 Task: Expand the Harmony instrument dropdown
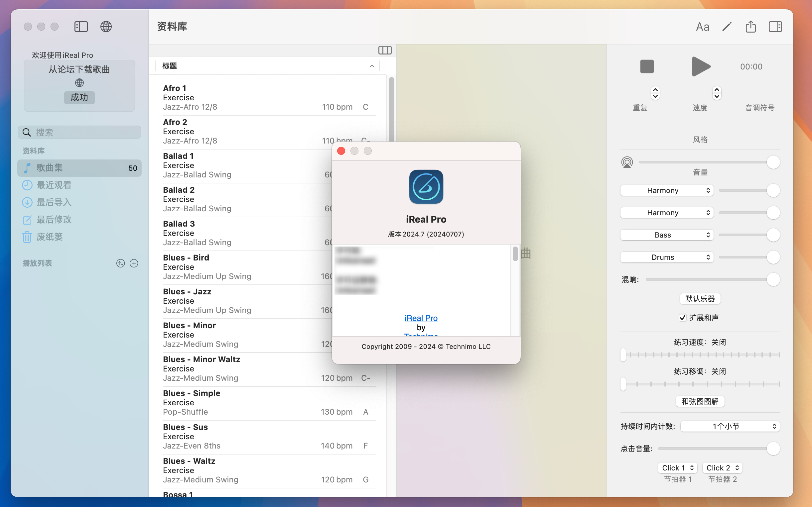coord(666,190)
